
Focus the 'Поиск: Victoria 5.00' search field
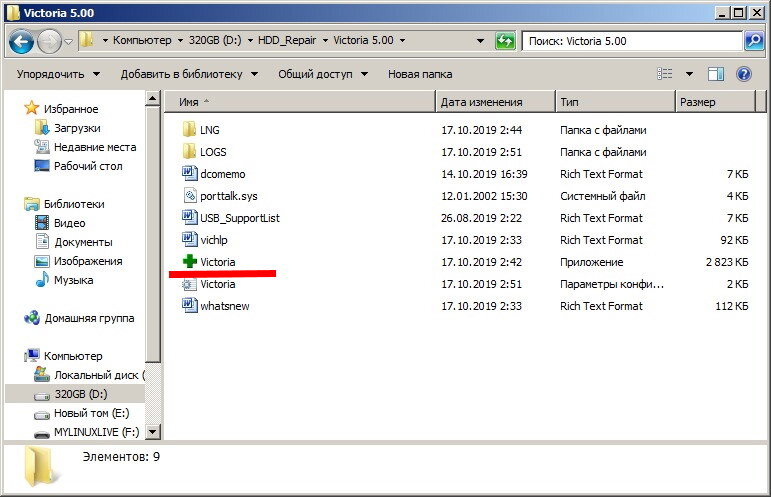(x=632, y=41)
